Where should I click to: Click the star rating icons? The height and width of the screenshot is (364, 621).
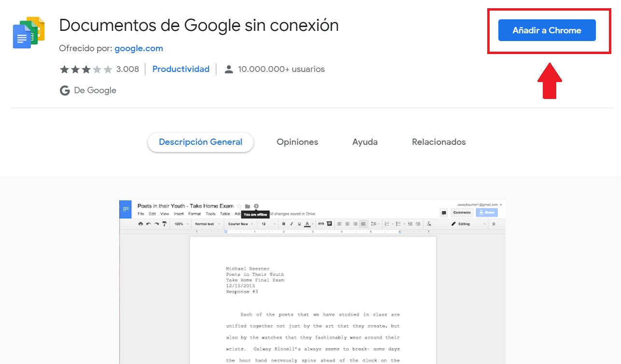coord(86,70)
